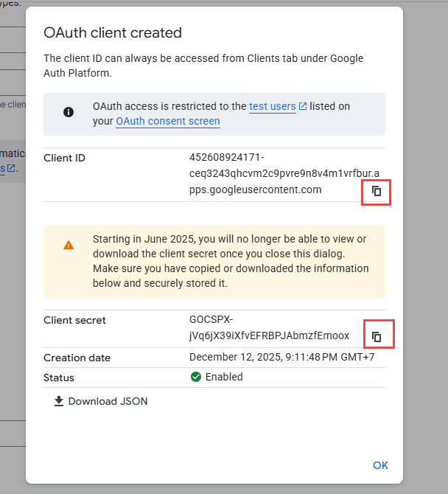Viewport: 448px width, 494px height.
Task: Click the Enabled status text
Action: pyautogui.click(x=225, y=377)
